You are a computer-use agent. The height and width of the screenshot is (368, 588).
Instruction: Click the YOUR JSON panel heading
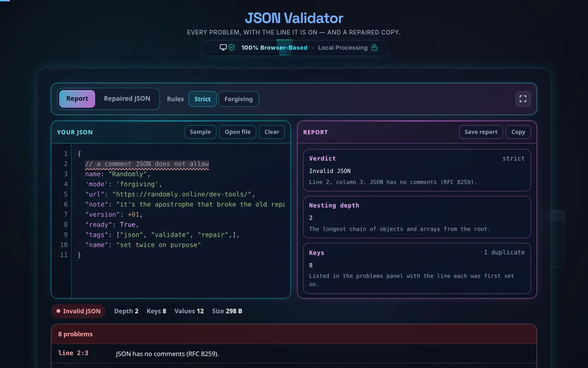click(x=75, y=132)
